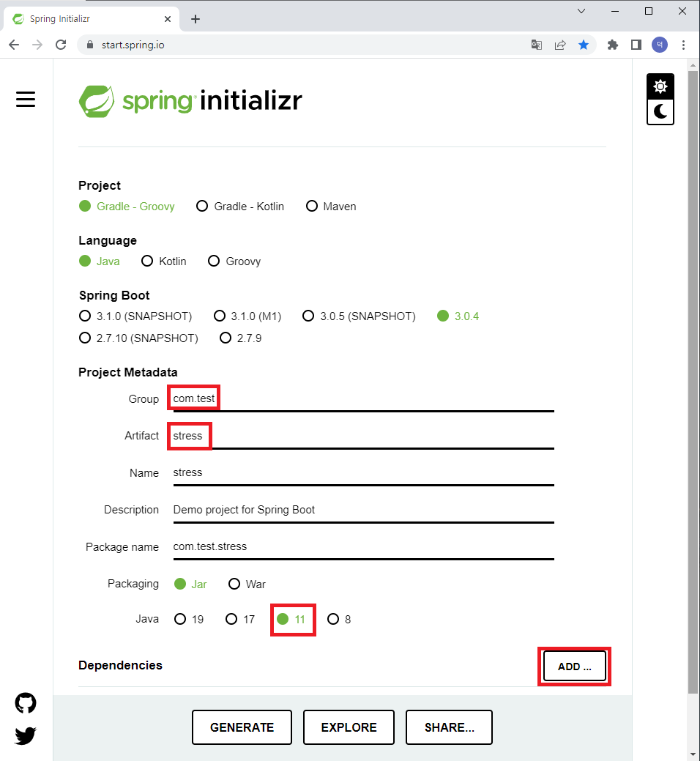Click the page vertical scrollbar
700x761 pixels.
pyautogui.click(x=693, y=383)
